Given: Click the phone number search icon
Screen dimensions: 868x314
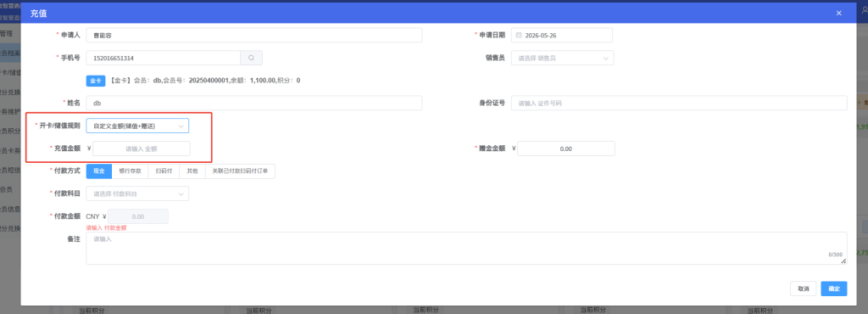Looking at the screenshot, I should coord(251,58).
